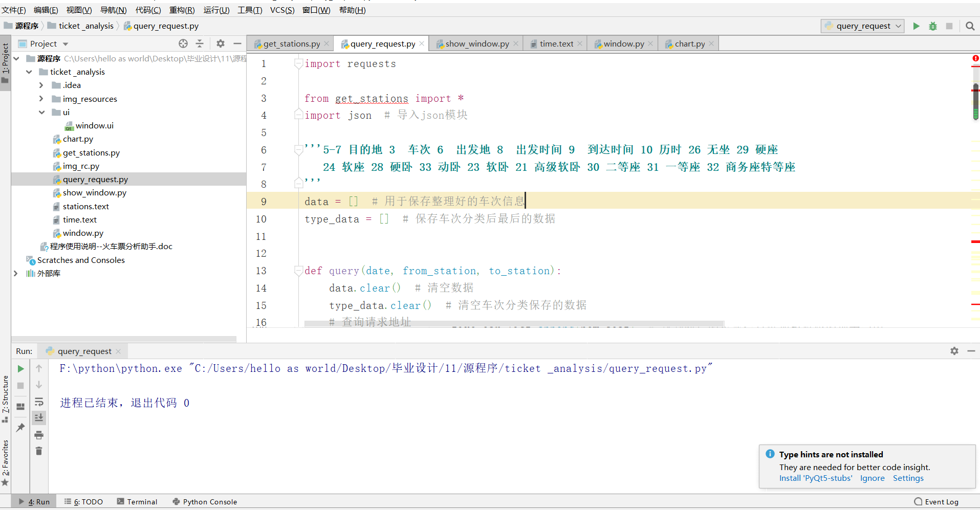This screenshot has width=980, height=510.
Task: Open the 重构(R) menu
Action: click(182, 10)
